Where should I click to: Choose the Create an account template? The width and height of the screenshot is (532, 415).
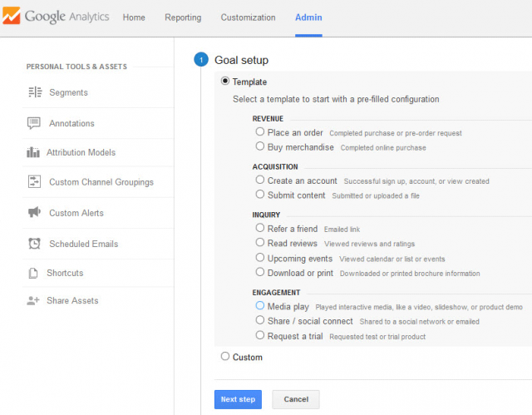point(260,180)
